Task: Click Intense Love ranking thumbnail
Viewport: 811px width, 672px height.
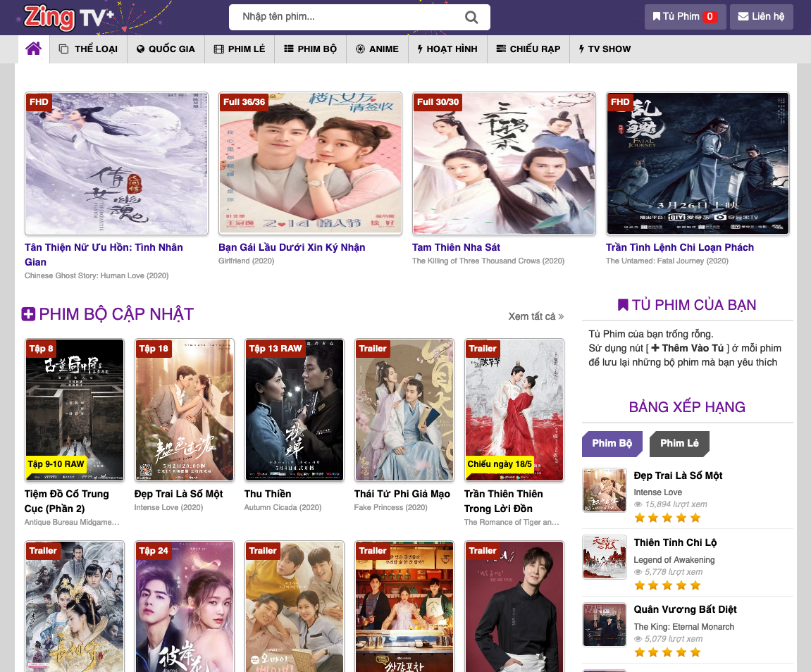Action: click(605, 490)
